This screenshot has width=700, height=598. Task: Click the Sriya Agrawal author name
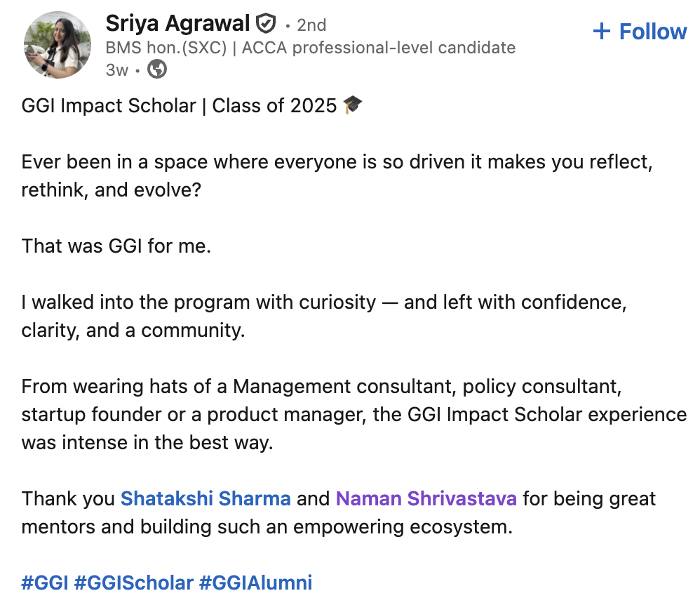click(177, 23)
